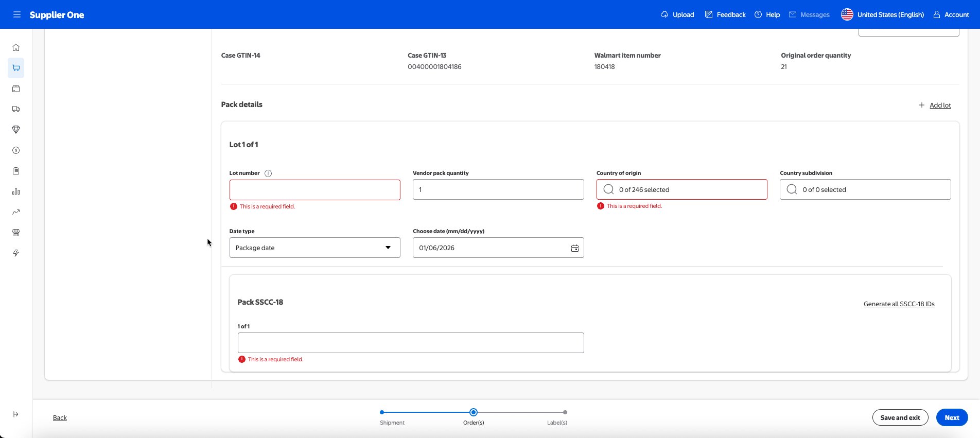Open Country of origin selector

pyautogui.click(x=681, y=189)
